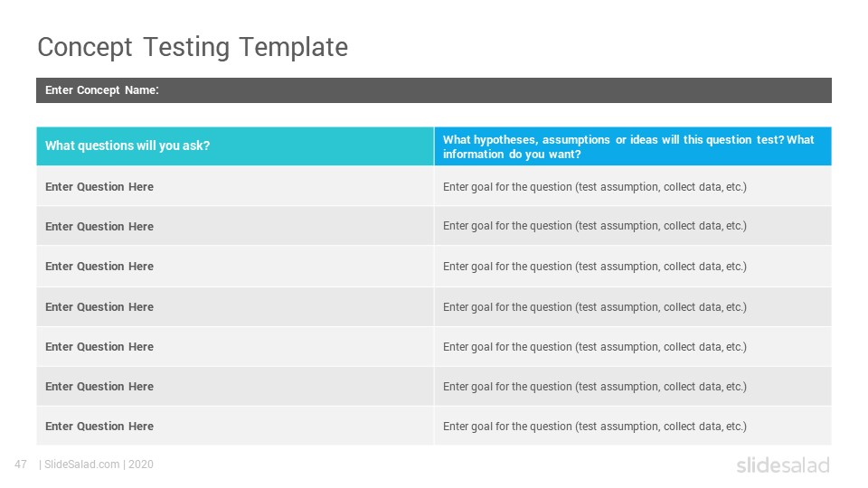Click the third question goal cell
The height and width of the screenshot is (488, 868).
coord(633,266)
